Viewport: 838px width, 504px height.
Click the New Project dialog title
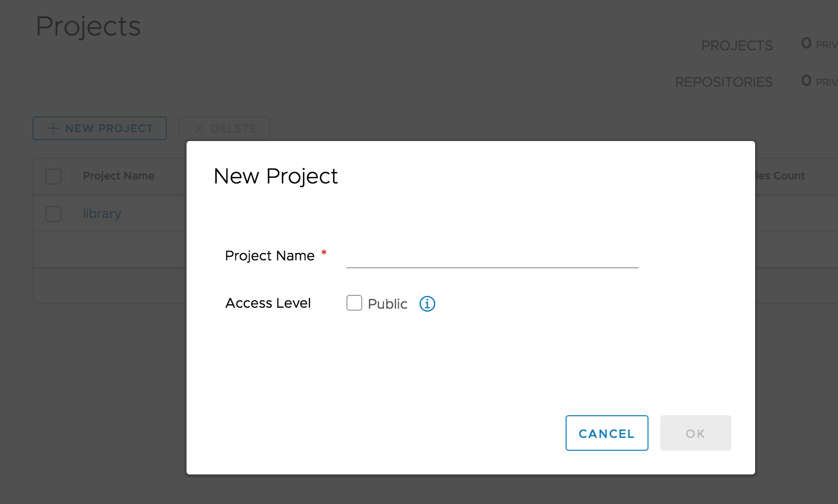click(275, 176)
